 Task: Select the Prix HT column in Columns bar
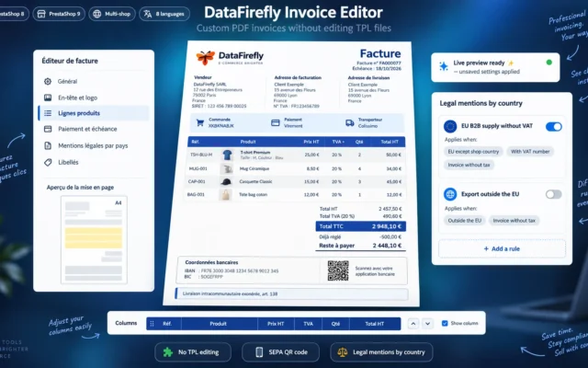[x=276, y=324]
